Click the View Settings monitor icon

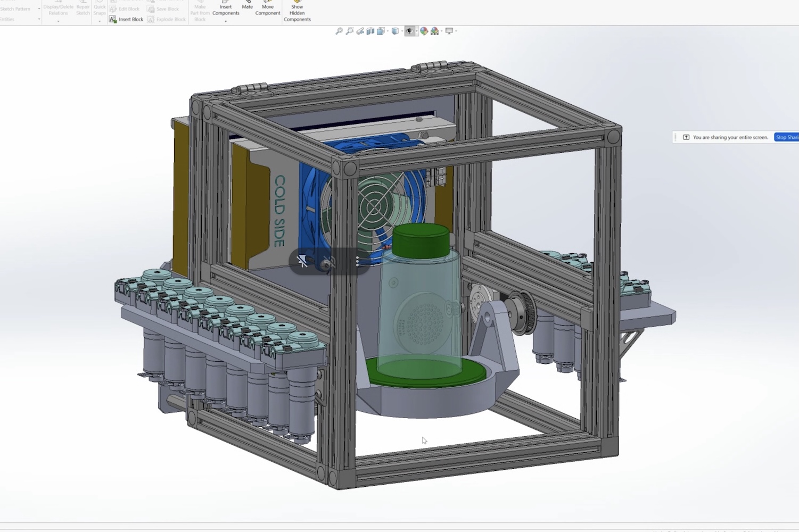449,31
